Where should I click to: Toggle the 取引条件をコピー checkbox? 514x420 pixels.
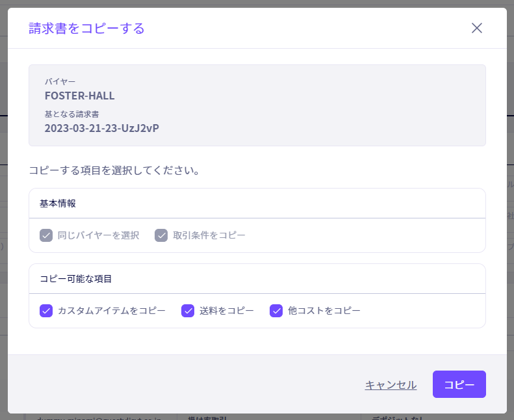click(161, 235)
